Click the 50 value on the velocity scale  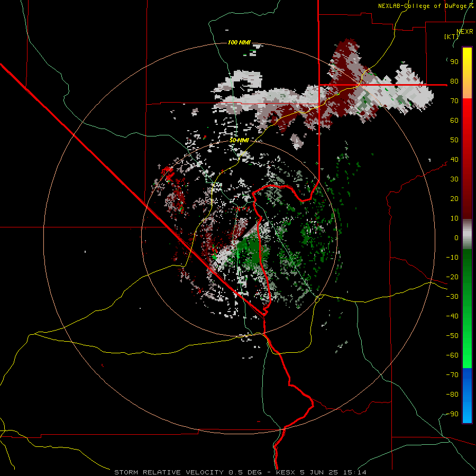point(454,140)
